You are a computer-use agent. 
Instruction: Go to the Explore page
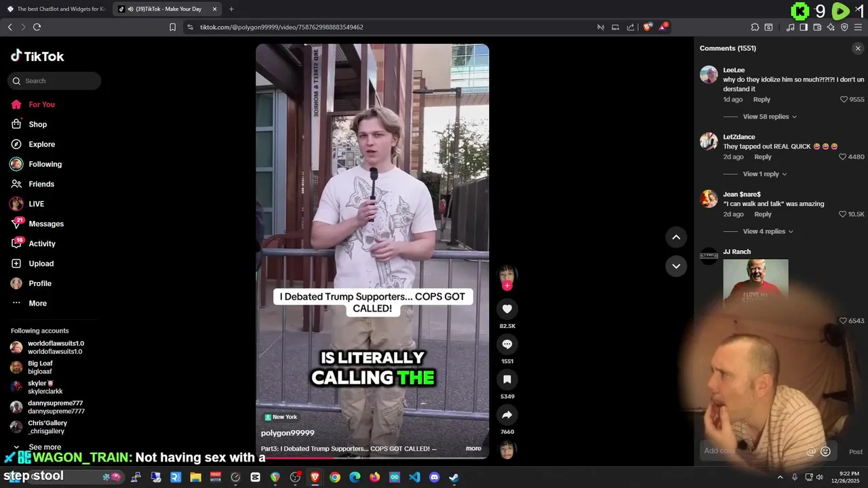41,144
